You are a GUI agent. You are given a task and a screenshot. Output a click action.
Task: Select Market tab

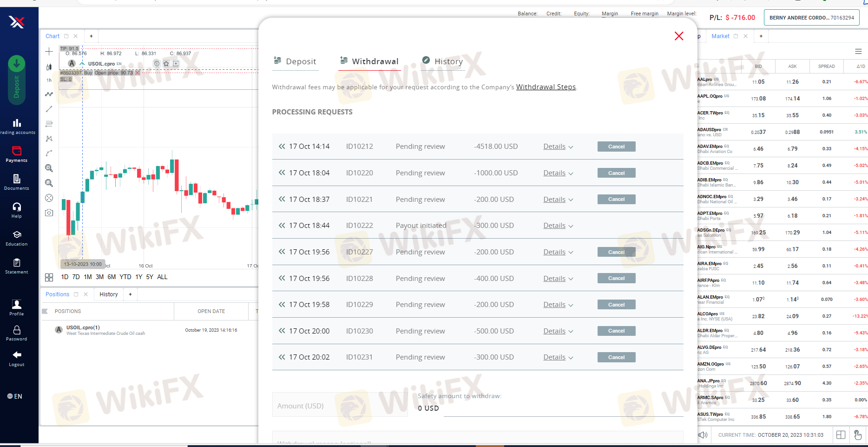[720, 36]
